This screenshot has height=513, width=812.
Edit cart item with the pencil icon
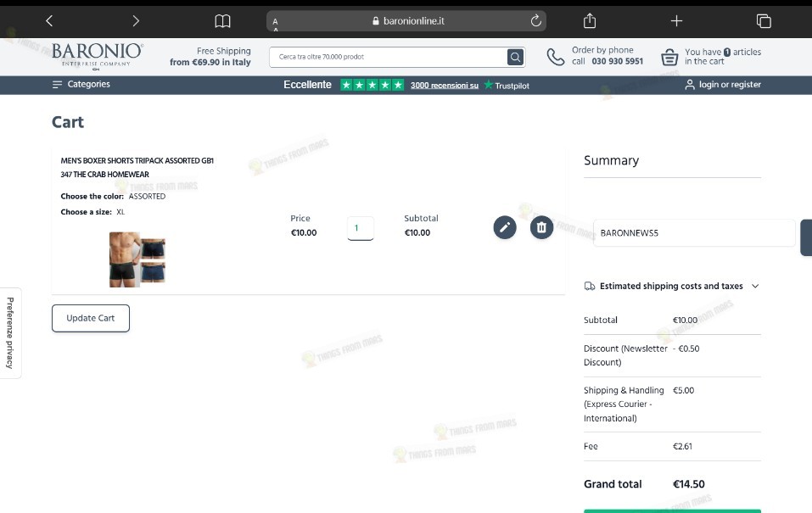pyautogui.click(x=505, y=227)
